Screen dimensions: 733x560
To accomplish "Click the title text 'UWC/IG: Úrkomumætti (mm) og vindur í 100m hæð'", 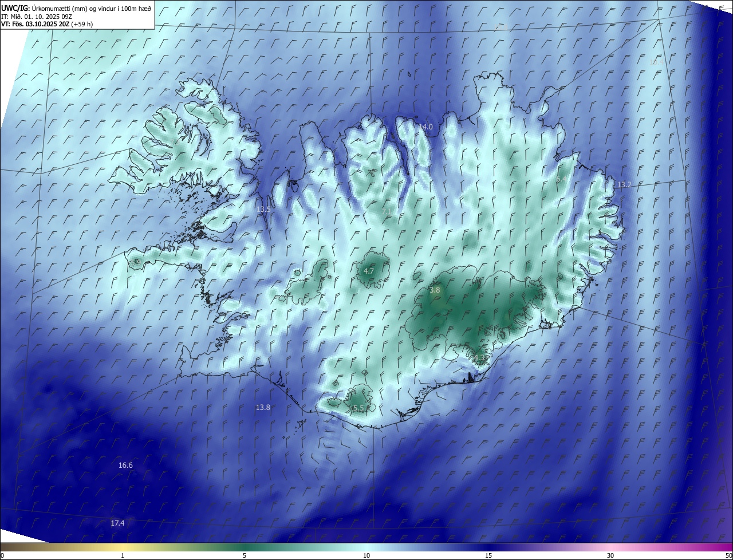I will click(x=76, y=8).
